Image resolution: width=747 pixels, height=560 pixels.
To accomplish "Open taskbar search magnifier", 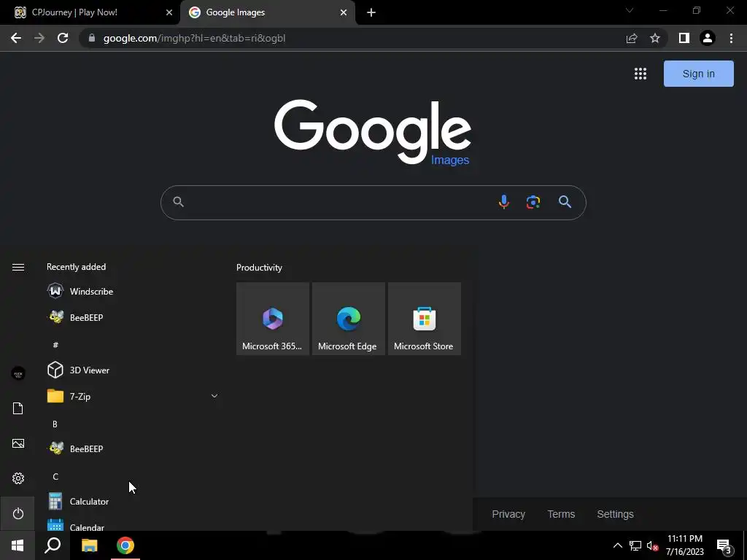I will point(53,545).
